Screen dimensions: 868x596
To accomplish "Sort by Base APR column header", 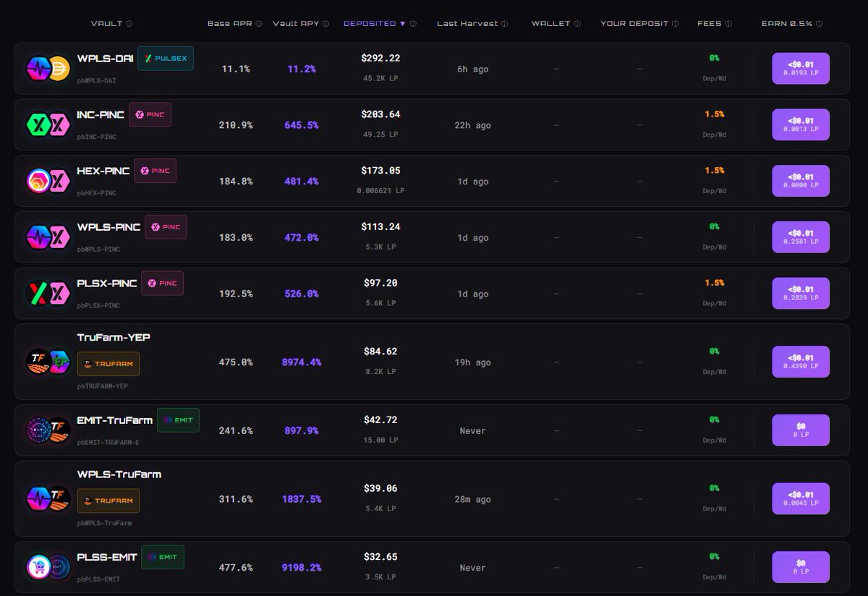I will [229, 24].
